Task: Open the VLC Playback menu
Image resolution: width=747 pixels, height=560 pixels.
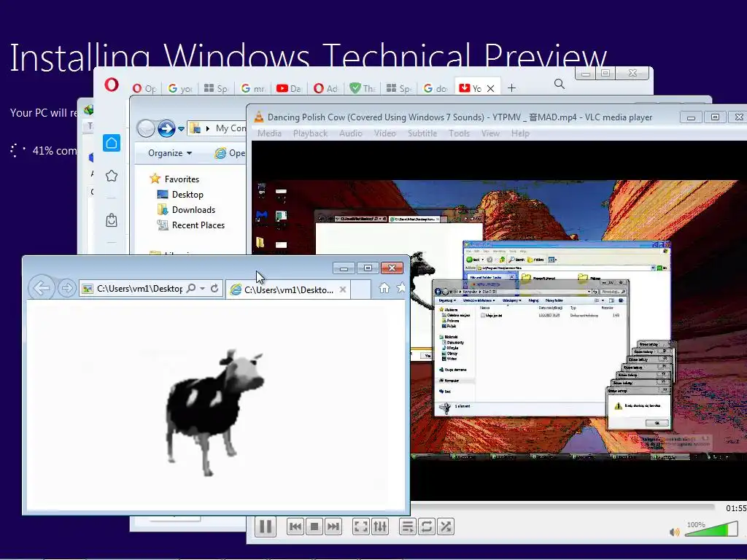Action: [310, 133]
